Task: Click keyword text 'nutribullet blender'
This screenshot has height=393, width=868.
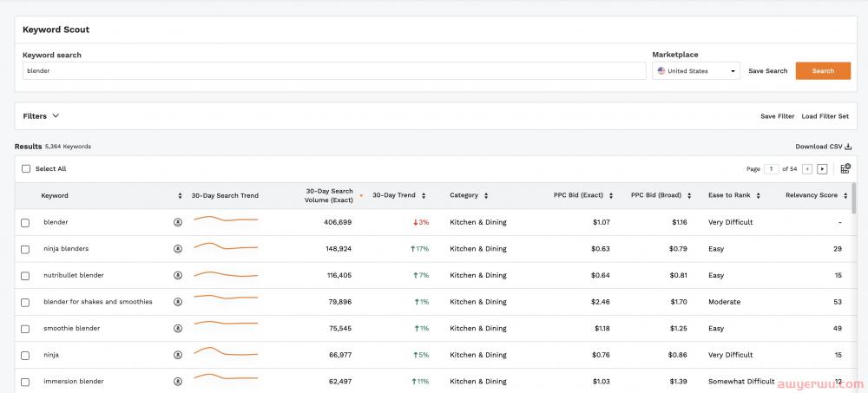Action: [x=74, y=275]
